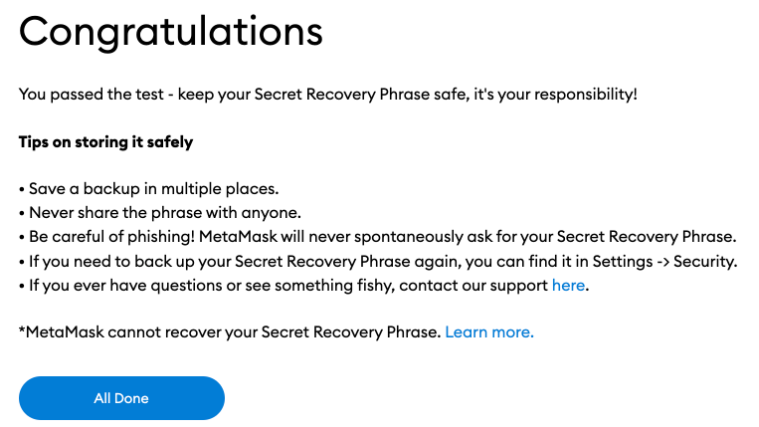759x427 pixels.
Task: Click the bullet point before 'Never share'
Action: 22,212
